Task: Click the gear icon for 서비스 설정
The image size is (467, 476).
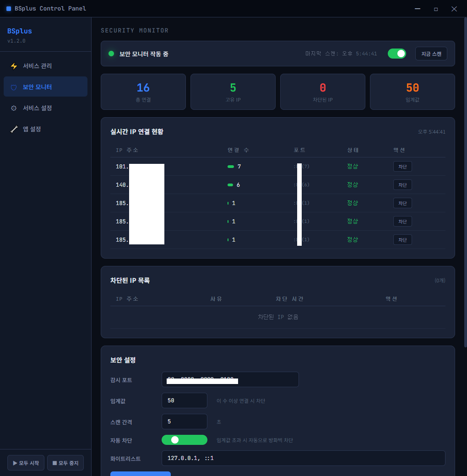Action: (14, 108)
